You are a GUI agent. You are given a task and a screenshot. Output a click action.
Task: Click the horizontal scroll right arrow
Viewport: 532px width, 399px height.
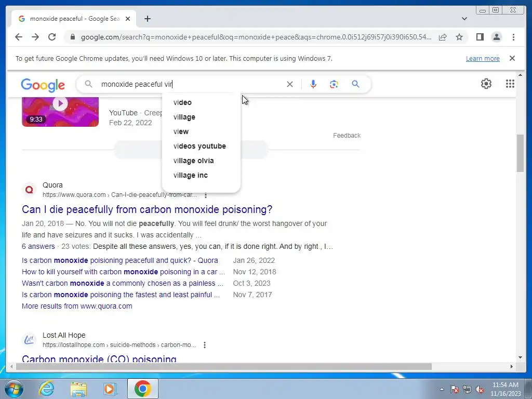click(x=512, y=366)
